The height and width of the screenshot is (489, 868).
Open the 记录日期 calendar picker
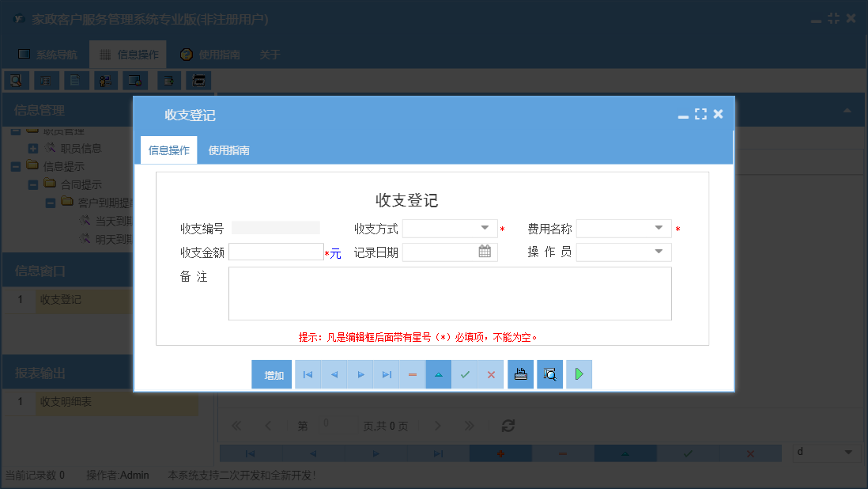coord(484,252)
